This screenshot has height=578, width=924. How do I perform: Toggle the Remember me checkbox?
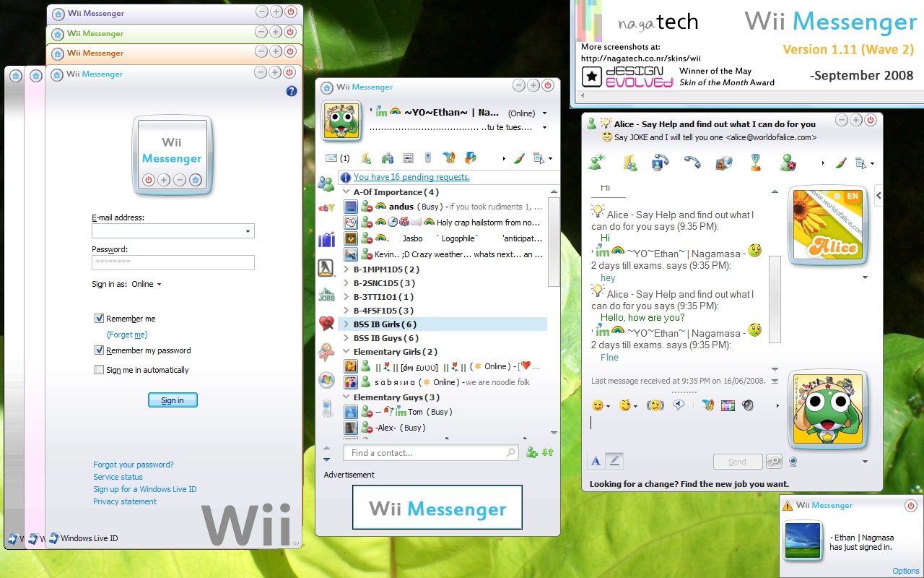click(100, 318)
